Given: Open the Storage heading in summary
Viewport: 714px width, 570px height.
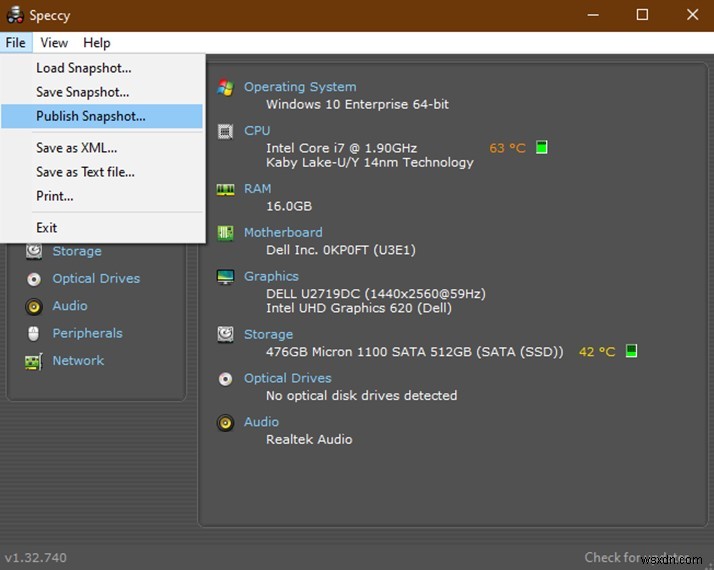Looking at the screenshot, I should coord(268,334).
